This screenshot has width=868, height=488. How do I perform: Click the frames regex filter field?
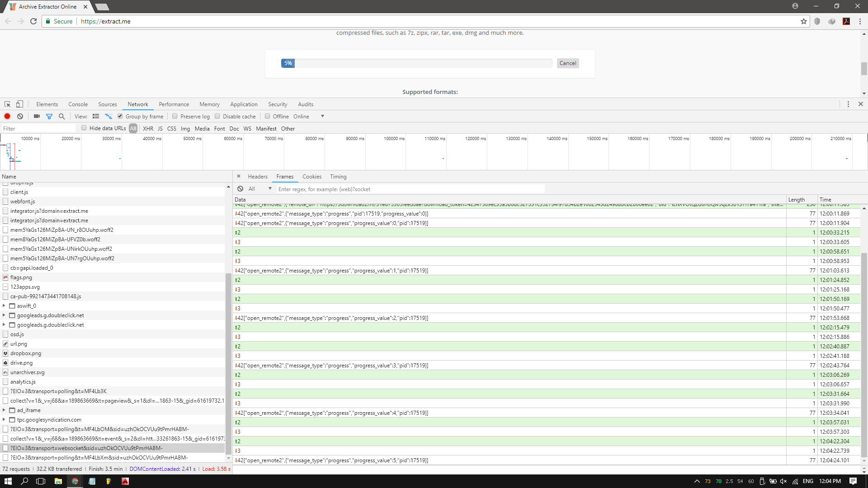click(x=410, y=189)
